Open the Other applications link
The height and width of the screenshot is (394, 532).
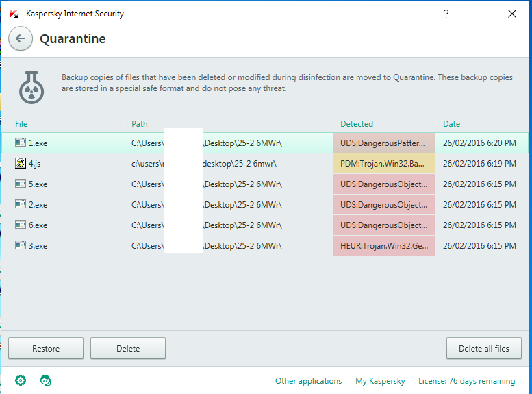pyautogui.click(x=308, y=381)
